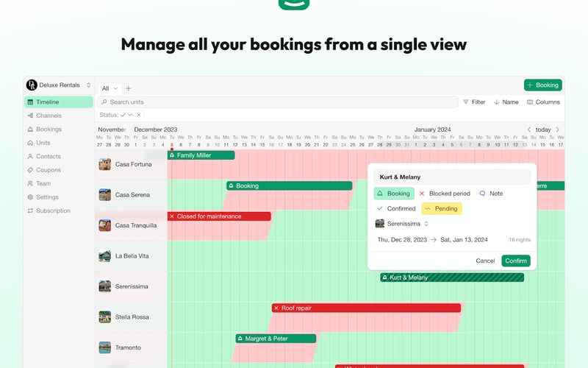Expand the Deluxe Rentals workspace switcher
588x368 pixels.
88,85
